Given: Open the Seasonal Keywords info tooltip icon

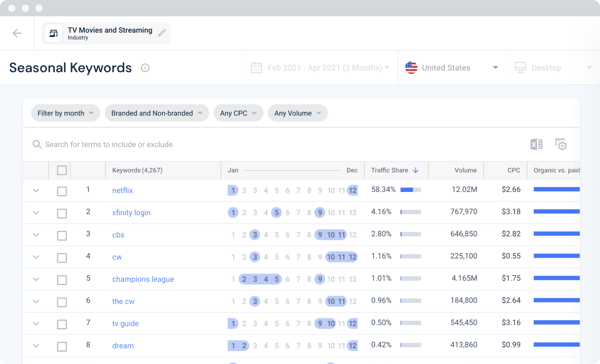Looking at the screenshot, I should click(145, 68).
